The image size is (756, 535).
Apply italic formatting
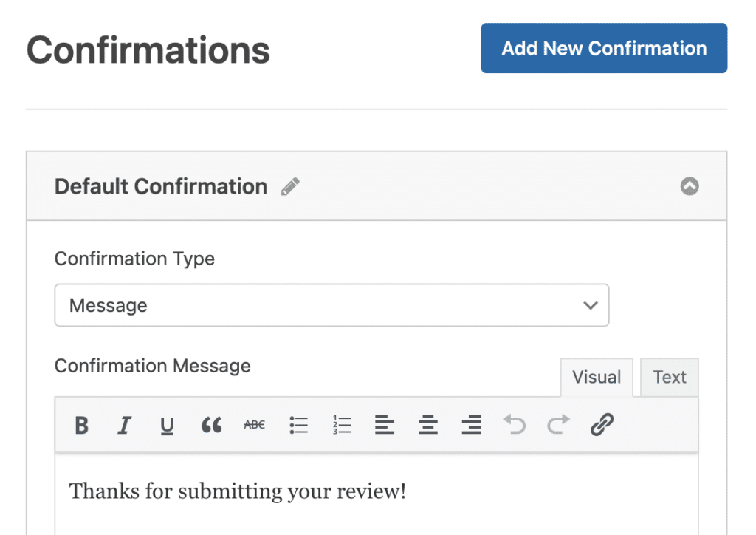124,425
